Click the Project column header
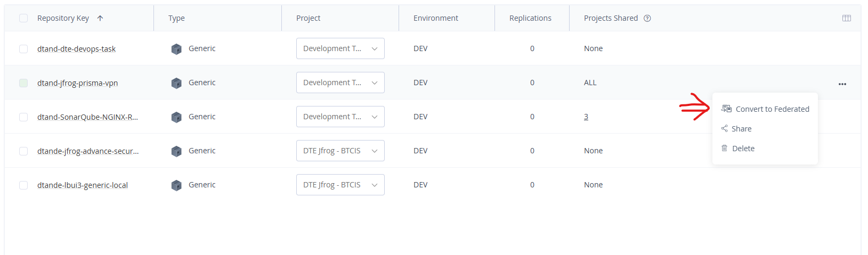This screenshot has width=868, height=255. tap(308, 18)
